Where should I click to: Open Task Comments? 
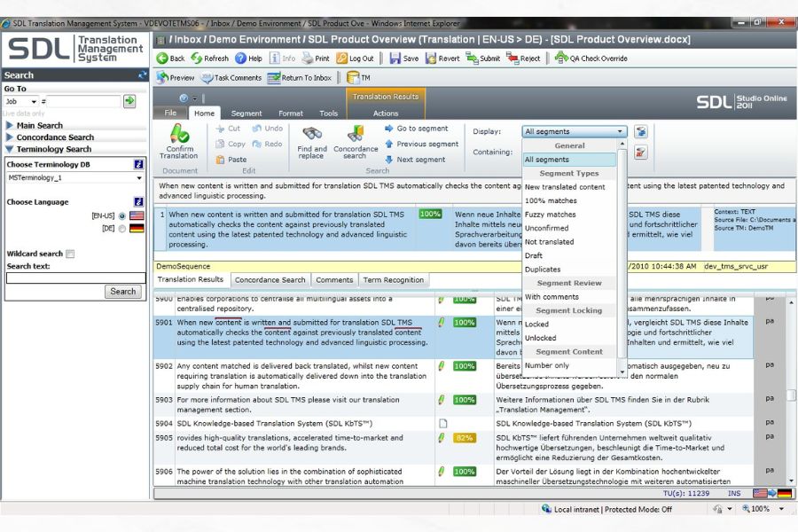pos(231,78)
